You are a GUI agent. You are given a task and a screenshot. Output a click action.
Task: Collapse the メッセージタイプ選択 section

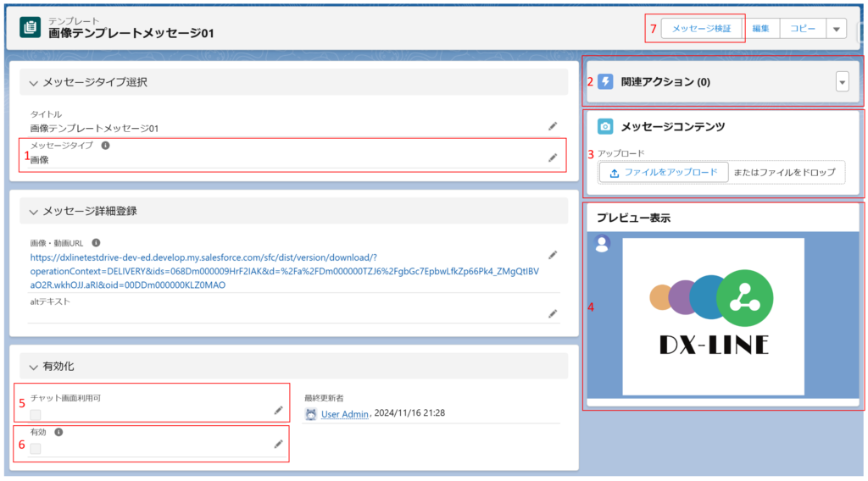pos(34,83)
